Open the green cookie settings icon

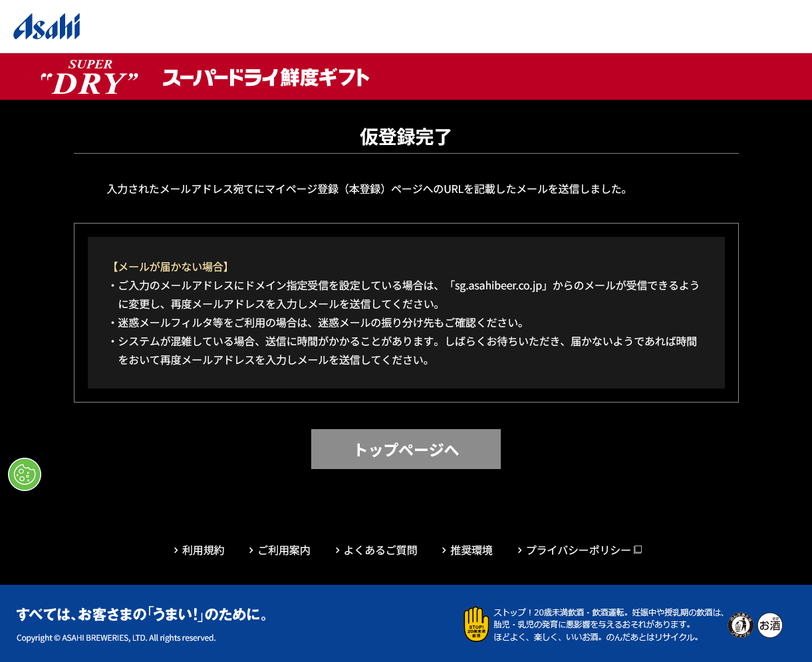[x=25, y=474]
